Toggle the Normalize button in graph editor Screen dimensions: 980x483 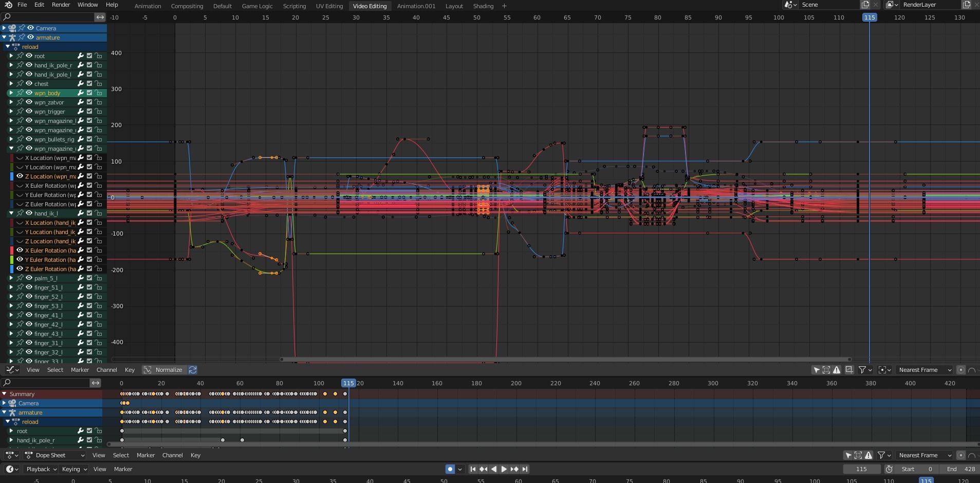point(163,370)
